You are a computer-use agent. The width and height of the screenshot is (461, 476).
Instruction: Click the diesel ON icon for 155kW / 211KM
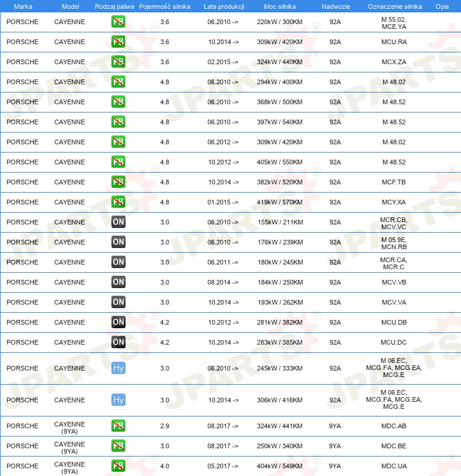point(118,222)
